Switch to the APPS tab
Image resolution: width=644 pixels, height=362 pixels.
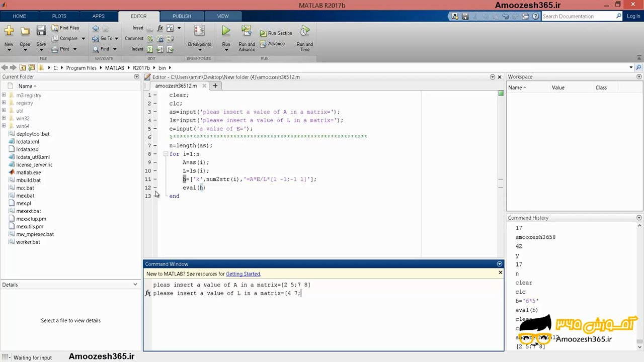[x=98, y=16]
